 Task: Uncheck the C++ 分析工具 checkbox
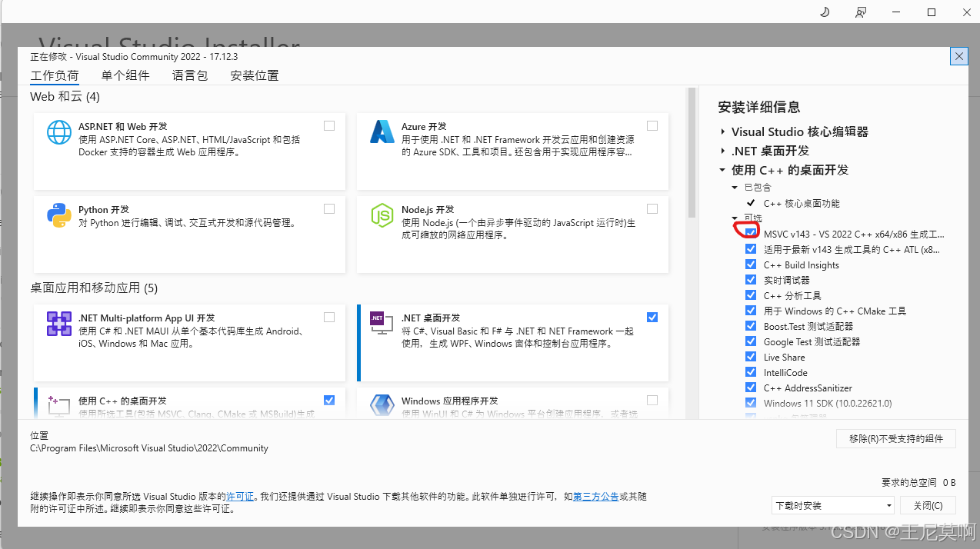point(751,295)
